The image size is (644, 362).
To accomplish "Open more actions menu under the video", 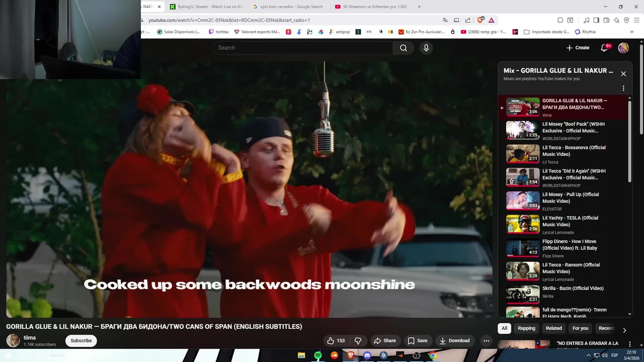I will click(486, 340).
